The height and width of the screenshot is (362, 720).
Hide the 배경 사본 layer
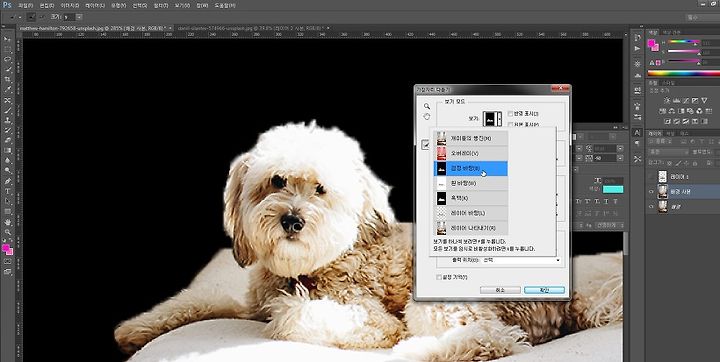click(x=651, y=192)
